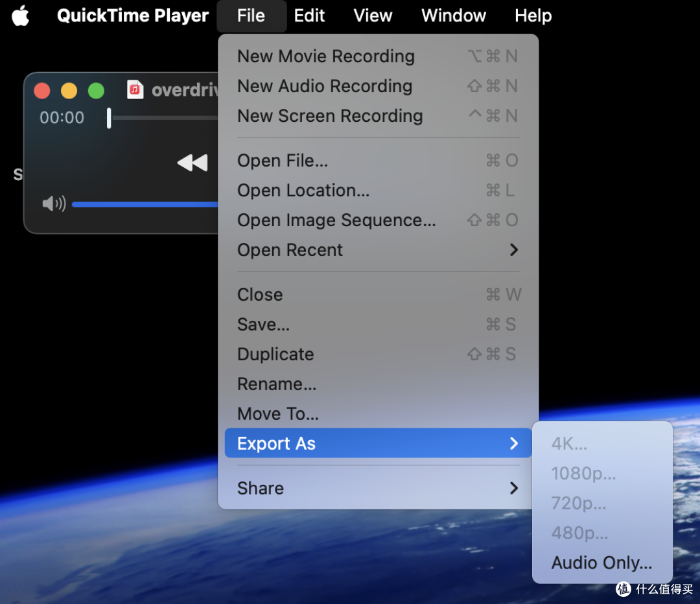This screenshot has width=700, height=604.
Task: Choose New Movie Recording
Action: 378,56
